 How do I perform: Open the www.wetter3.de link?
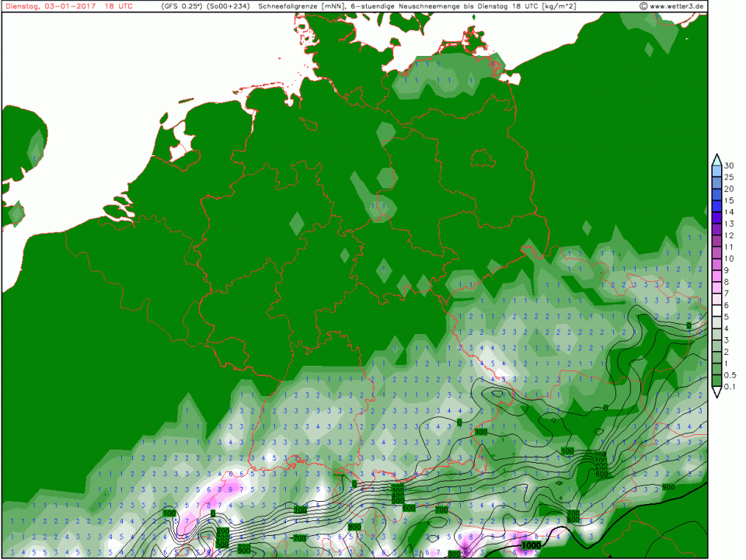coord(677,6)
